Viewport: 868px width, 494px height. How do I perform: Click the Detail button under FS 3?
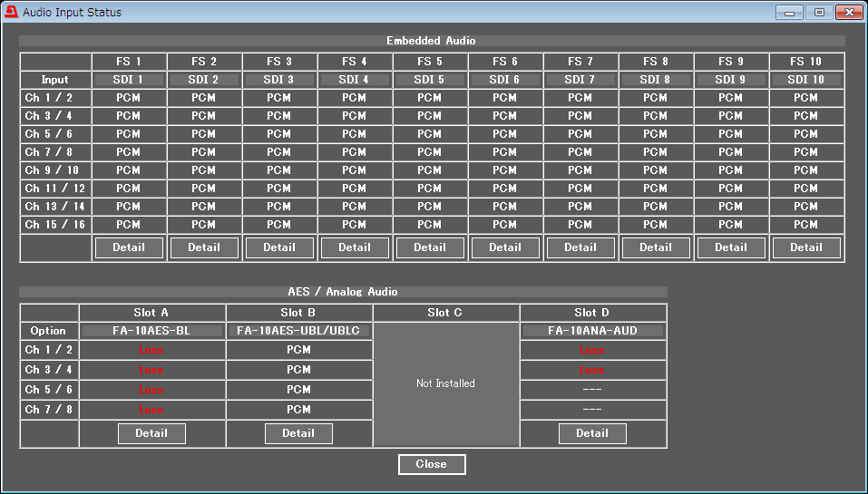click(x=278, y=247)
